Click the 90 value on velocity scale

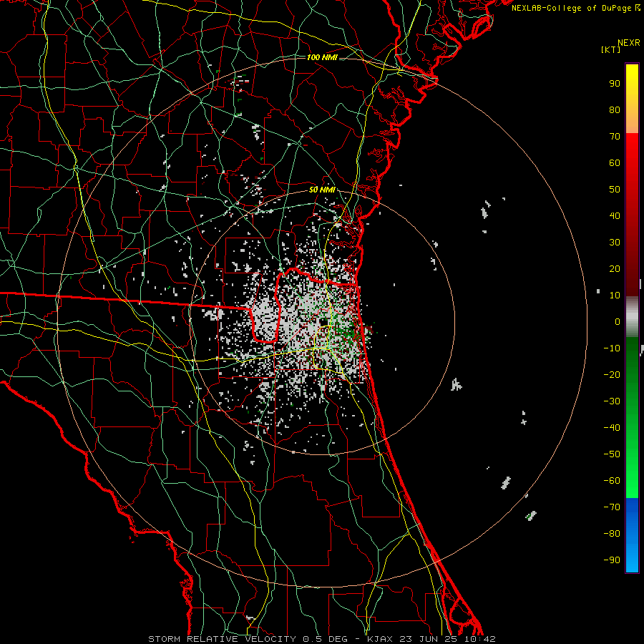coord(615,84)
